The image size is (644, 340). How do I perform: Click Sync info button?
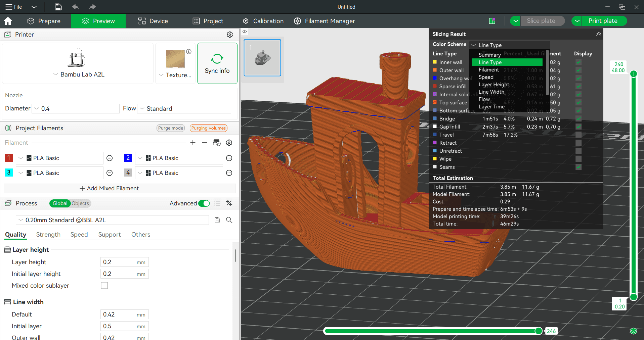pos(217,63)
